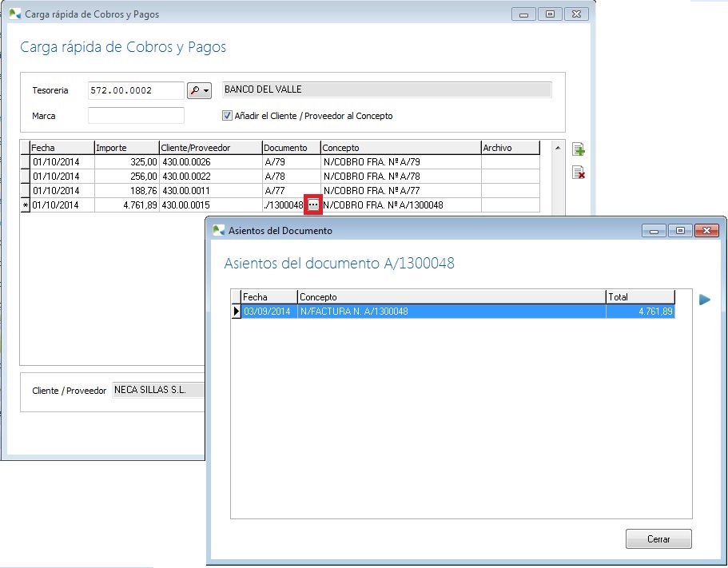The width and height of the screenshot is (728, 568).
Task: Click the Marca input field
Action: pyautogui.click(x=136, y=116)
